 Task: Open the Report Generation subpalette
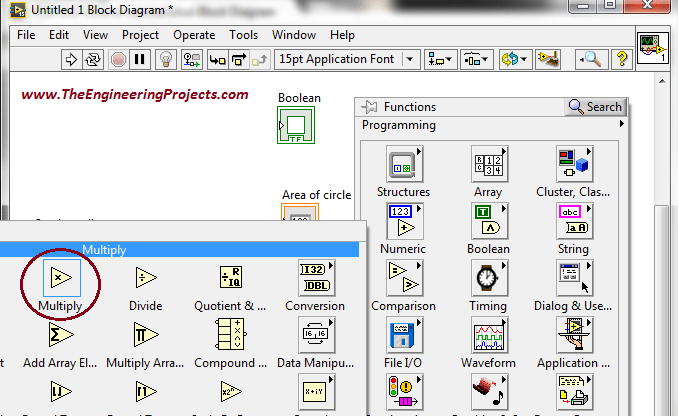(x=574, y=392)
